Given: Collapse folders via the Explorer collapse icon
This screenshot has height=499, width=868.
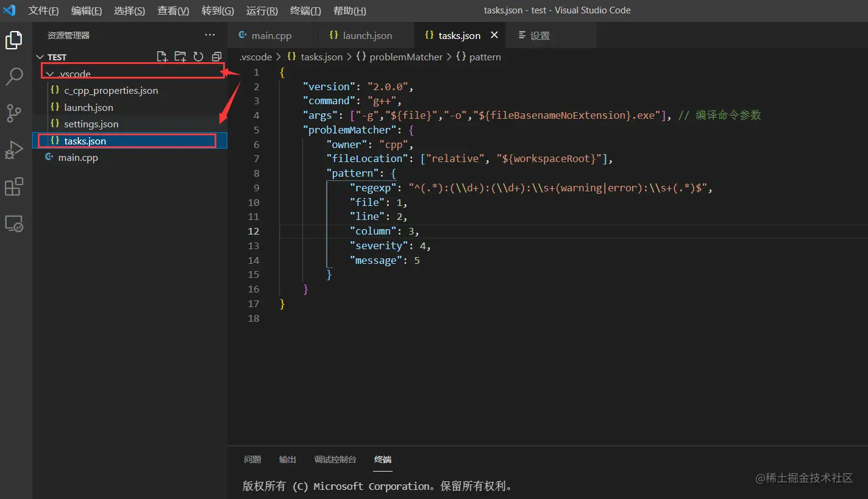Looking at the screenshot, I should pos(216,56).
